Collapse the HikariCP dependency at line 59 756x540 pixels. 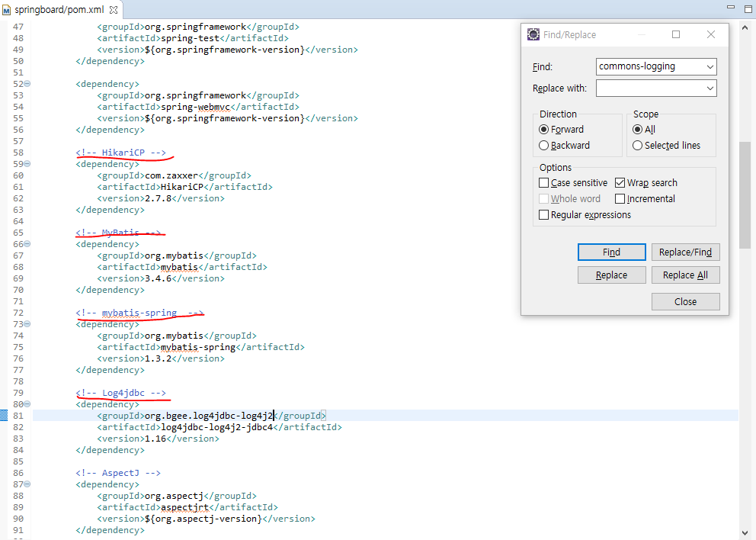pyautogui.click(x=27, y=164)
